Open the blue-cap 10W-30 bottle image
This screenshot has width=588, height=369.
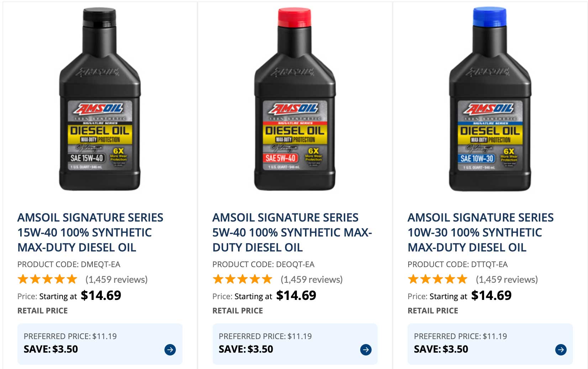490,100
